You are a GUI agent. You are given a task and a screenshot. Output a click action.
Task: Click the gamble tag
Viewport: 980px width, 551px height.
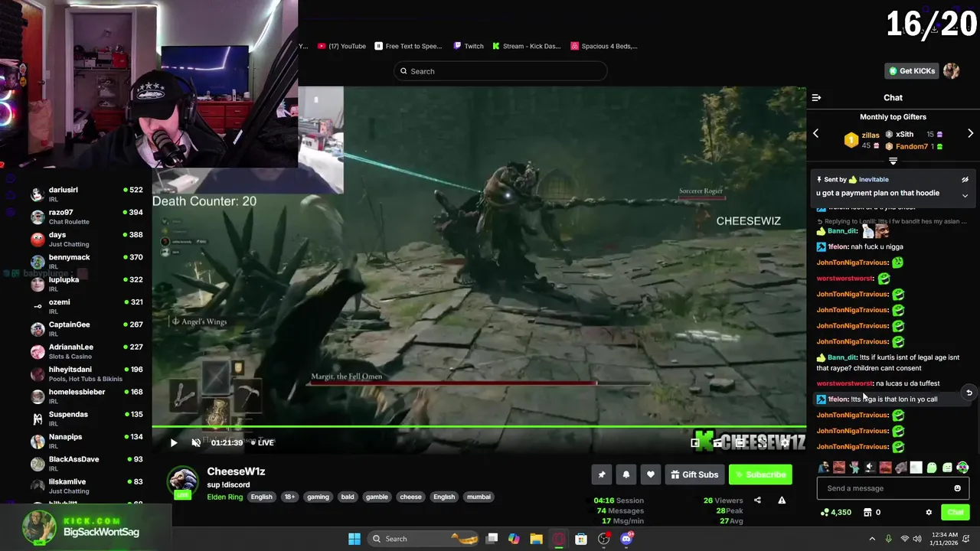point(377,497)
